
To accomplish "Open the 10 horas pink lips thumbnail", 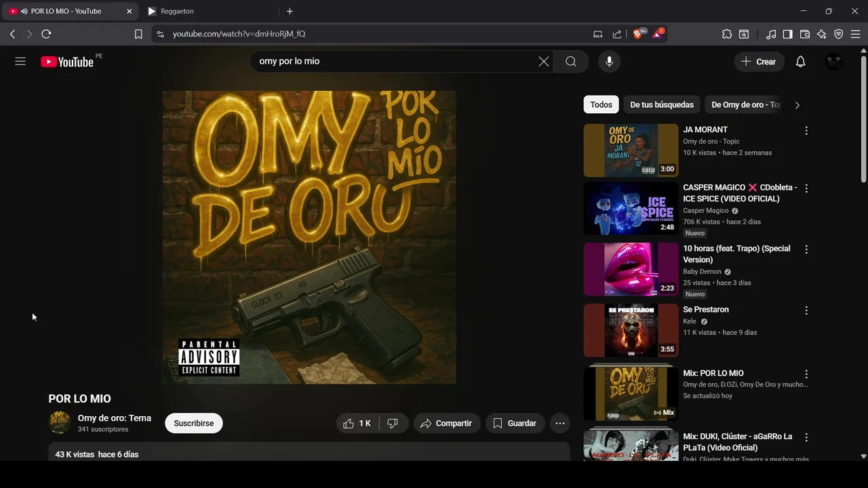I will coord(631,270).
